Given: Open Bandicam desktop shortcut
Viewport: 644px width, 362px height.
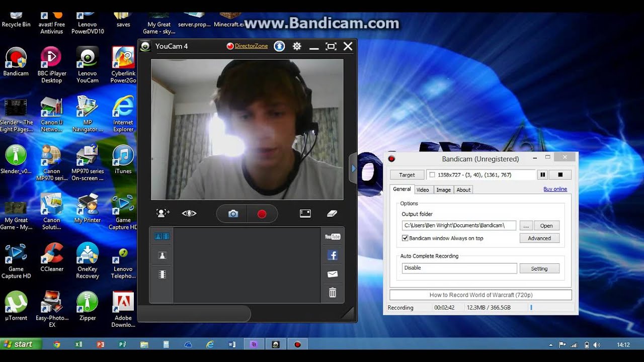Looking at the screenshot, I should click(16, 61).
